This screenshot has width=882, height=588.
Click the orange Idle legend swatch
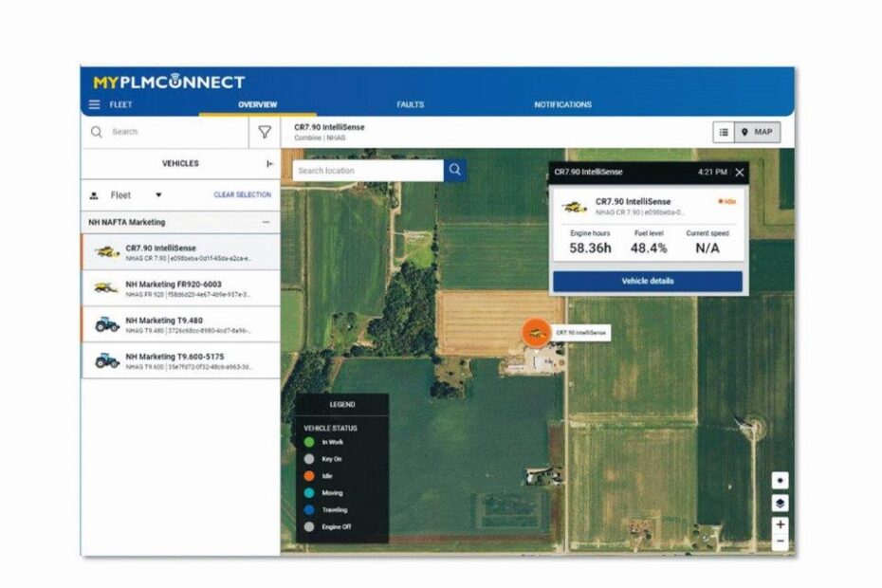pos(309,476)
